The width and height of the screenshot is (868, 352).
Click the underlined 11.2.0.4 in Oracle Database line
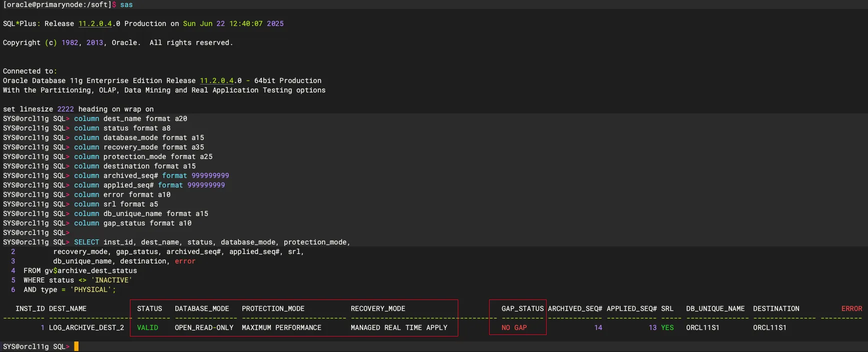[x=217, y=80]
